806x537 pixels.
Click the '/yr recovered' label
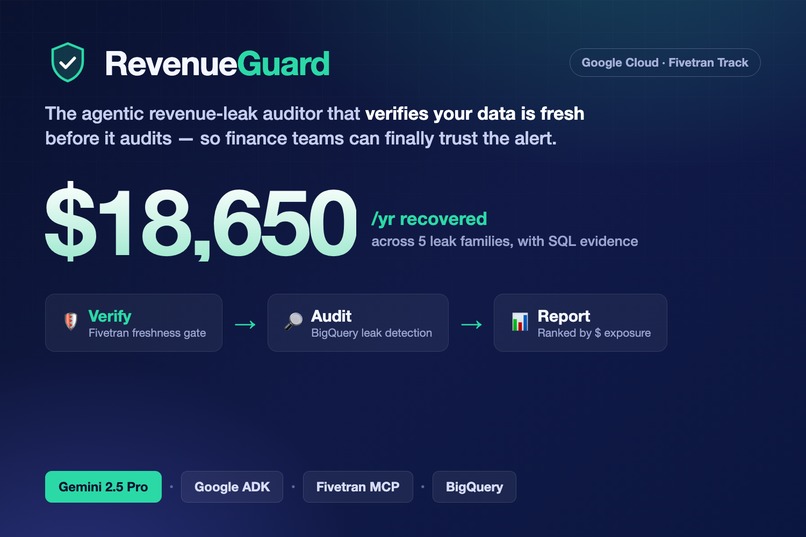pos(429,219)
